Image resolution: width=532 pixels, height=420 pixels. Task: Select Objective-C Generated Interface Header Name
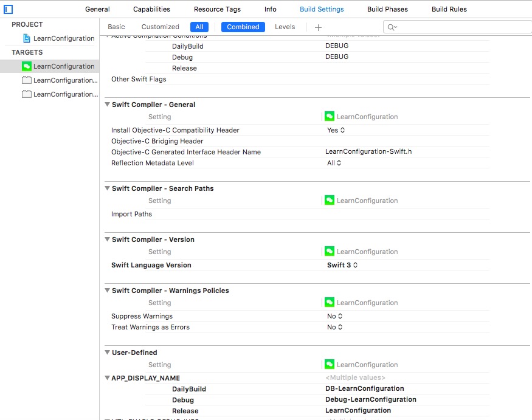[x=186, y=152]
